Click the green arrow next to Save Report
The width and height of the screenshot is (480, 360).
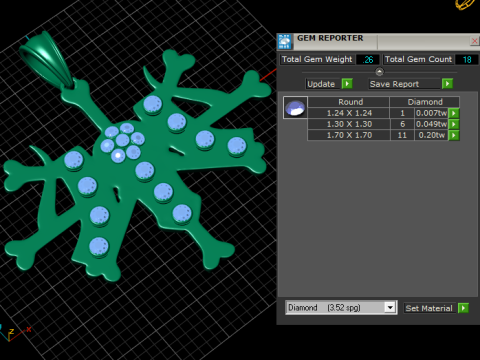click(x=447, y=84)
